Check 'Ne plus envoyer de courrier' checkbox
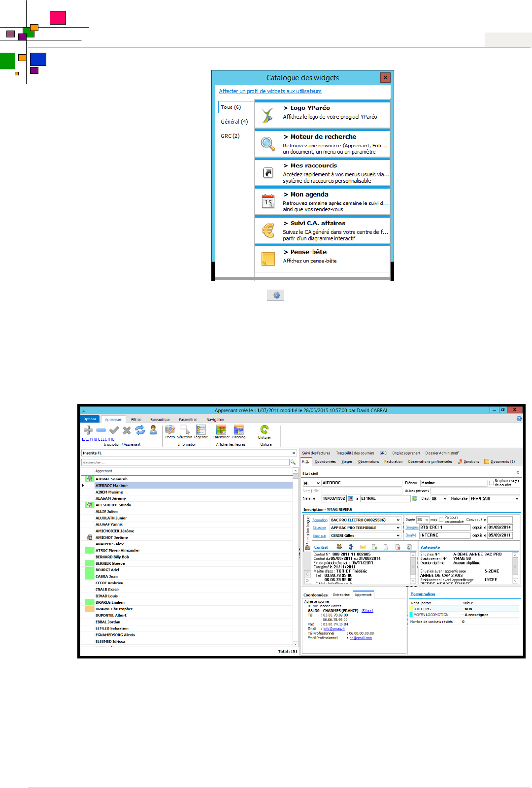The width and height of the screenshot is (532, 788). point(491,483)
